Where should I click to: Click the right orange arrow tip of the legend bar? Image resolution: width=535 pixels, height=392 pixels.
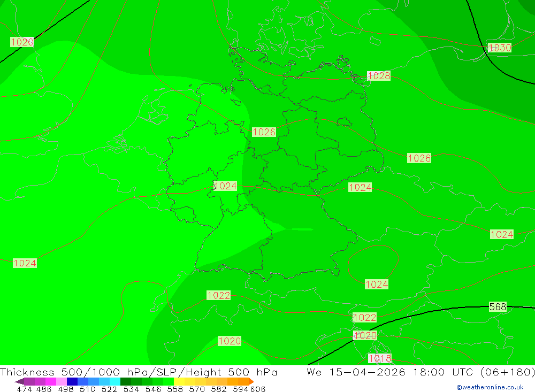tap(251, 381)
